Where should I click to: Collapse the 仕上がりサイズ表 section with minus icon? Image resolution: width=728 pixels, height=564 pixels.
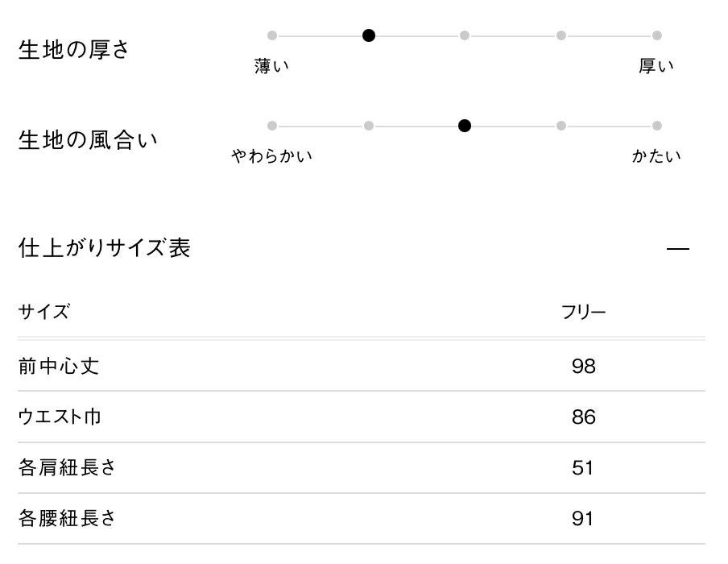click(678, 249)
